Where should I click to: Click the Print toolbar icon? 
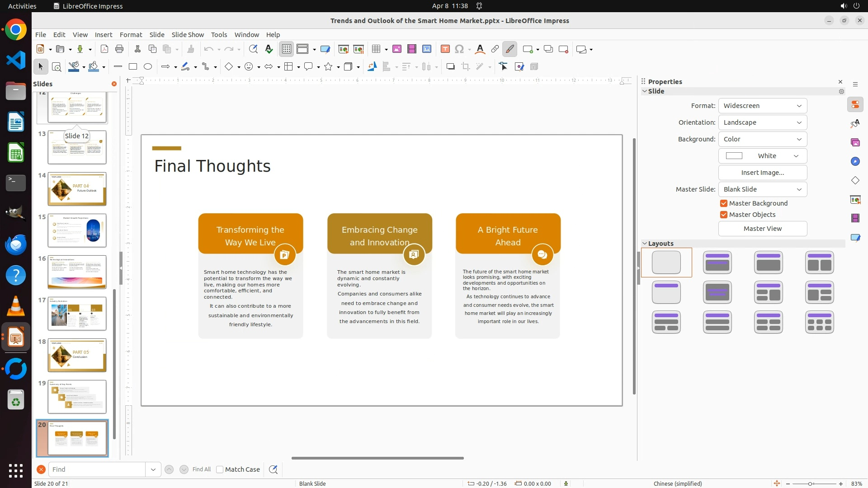click(119, 49)
